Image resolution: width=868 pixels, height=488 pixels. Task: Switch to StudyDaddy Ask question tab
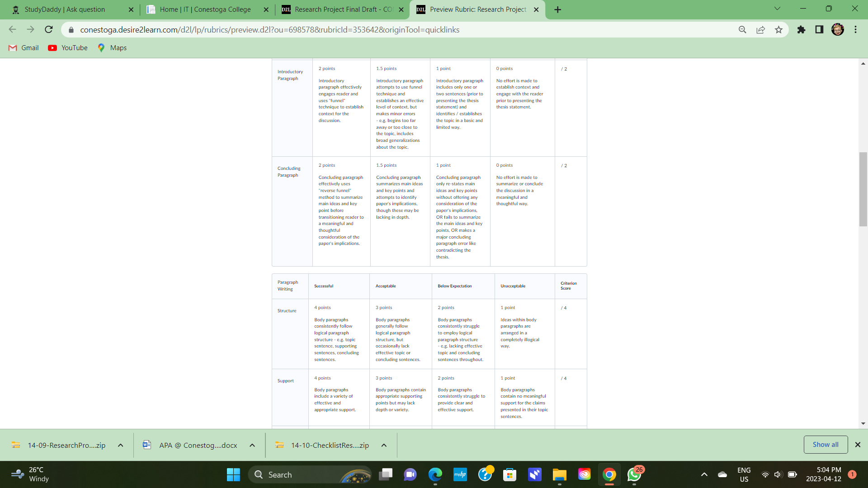65,9
